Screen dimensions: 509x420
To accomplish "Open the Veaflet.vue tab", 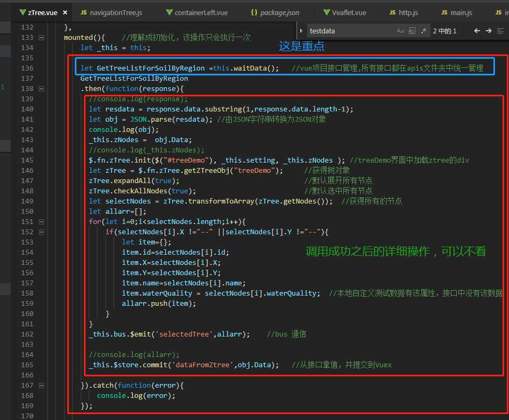I will (345, 13).
